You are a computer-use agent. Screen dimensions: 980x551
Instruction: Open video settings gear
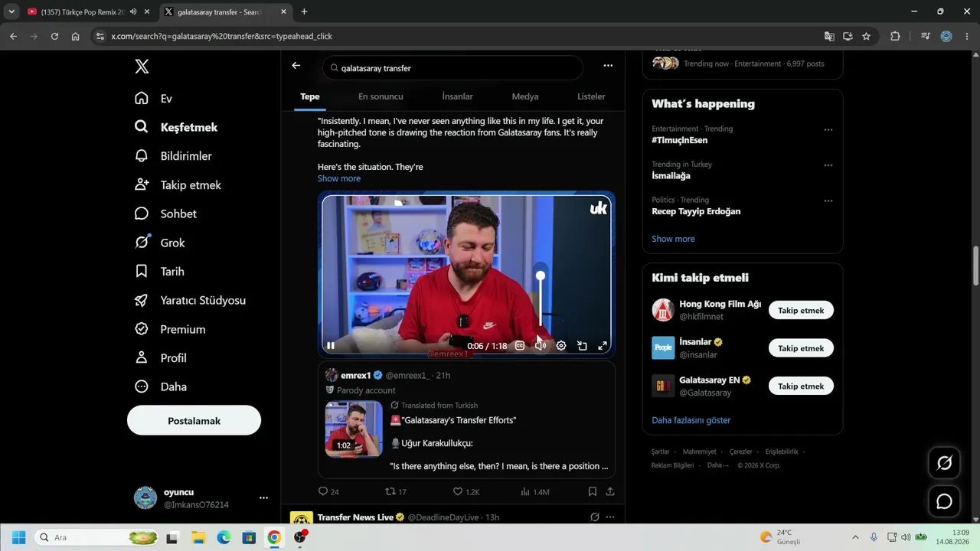[x=561, y=346]
